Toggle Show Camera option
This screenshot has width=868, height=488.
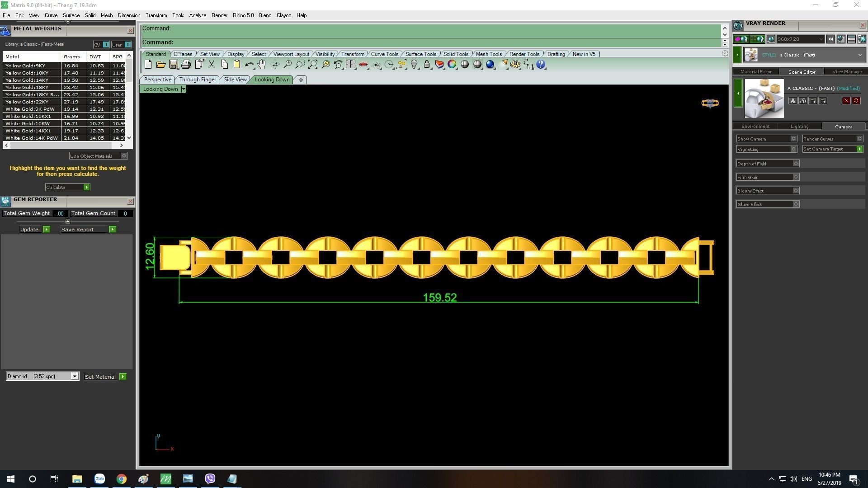tap(767, 139)
